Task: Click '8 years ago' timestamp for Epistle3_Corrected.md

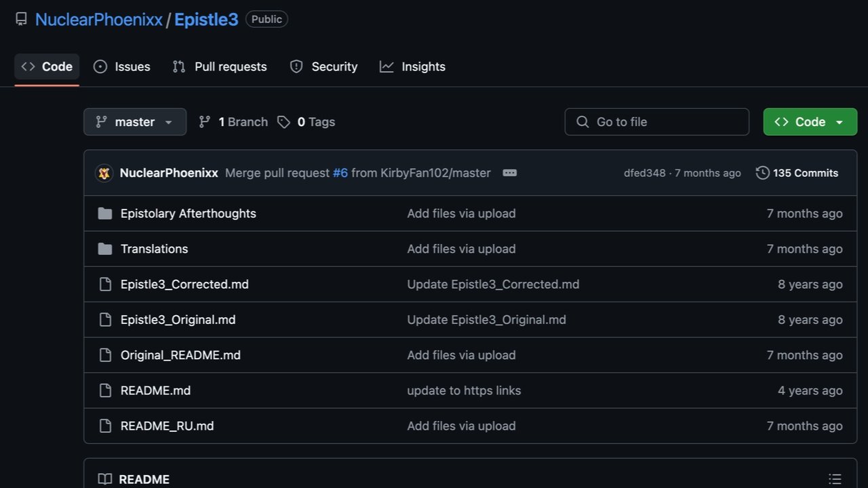Action: [810, 284]
